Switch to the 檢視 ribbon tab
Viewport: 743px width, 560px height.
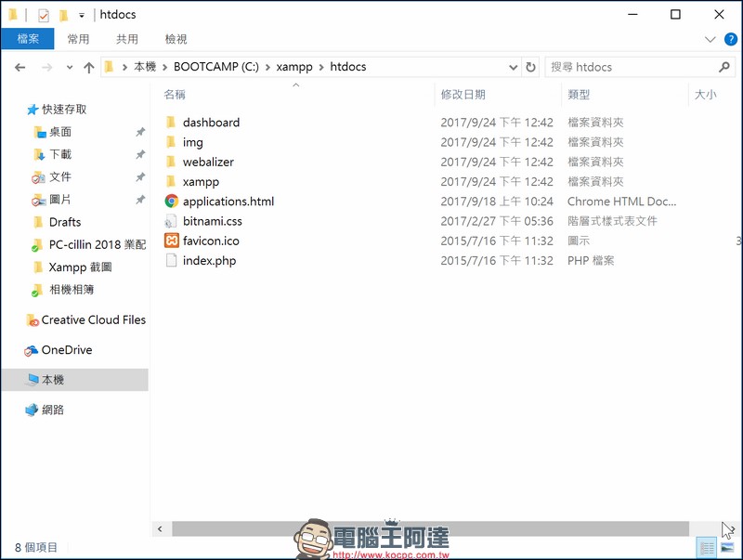click(176, 39)
